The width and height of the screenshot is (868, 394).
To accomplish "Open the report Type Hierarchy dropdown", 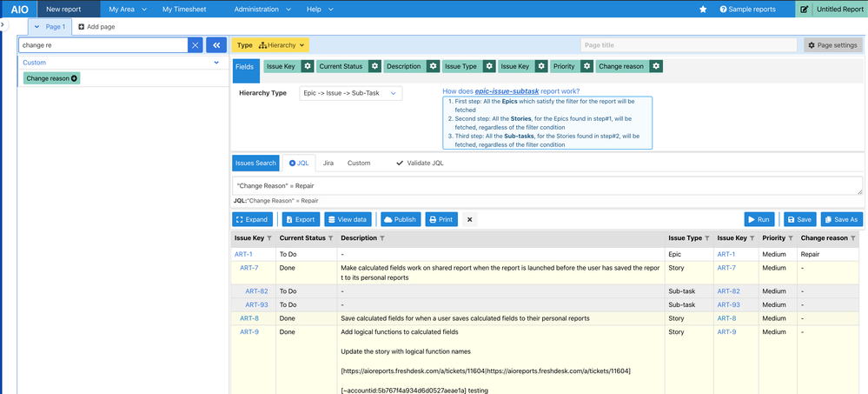I will point(282,45).
